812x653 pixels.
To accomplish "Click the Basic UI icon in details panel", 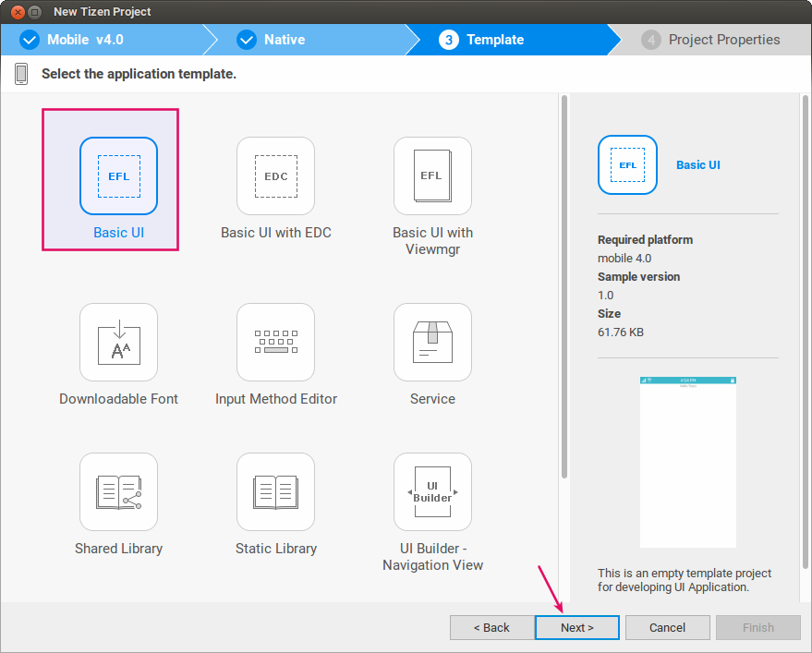I will click(627, 165).
